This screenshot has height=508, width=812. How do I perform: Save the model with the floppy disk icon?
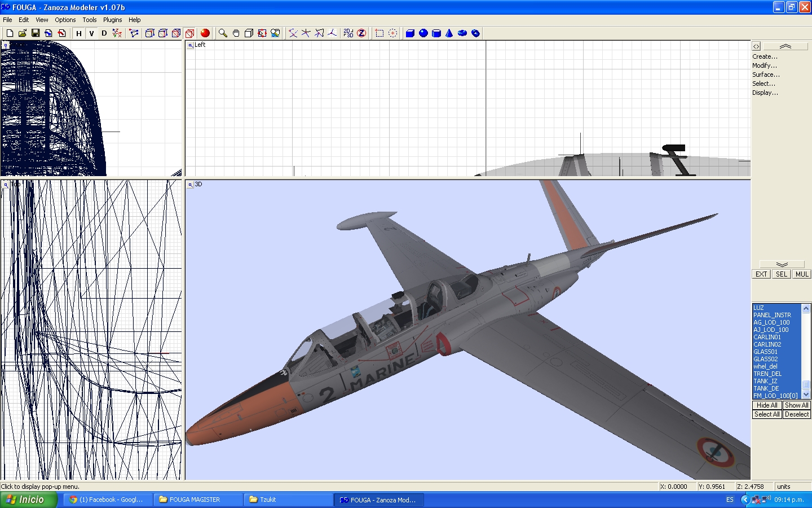(36, 33)
